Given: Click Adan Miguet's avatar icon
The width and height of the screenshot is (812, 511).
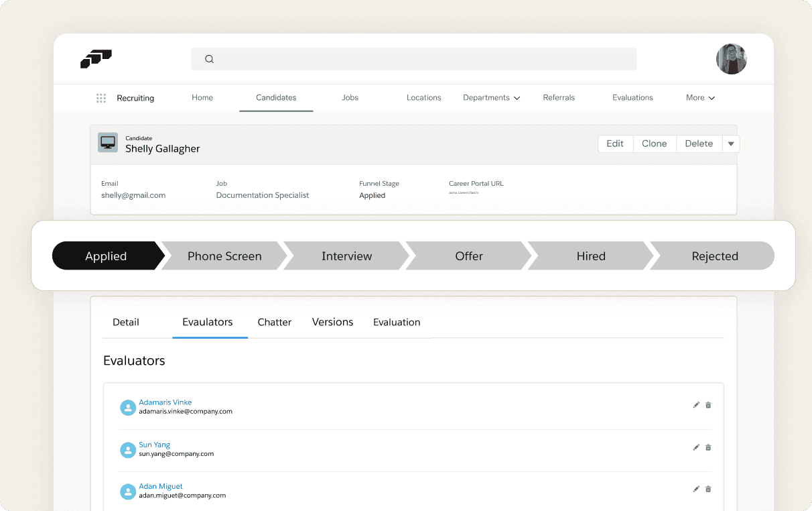Looking at the screenshot, I should click(x=128, y=492).
